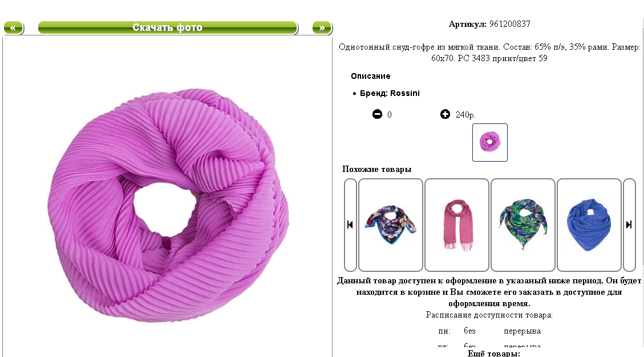Open the pink fringed scarf similar product

click(457, 224)
